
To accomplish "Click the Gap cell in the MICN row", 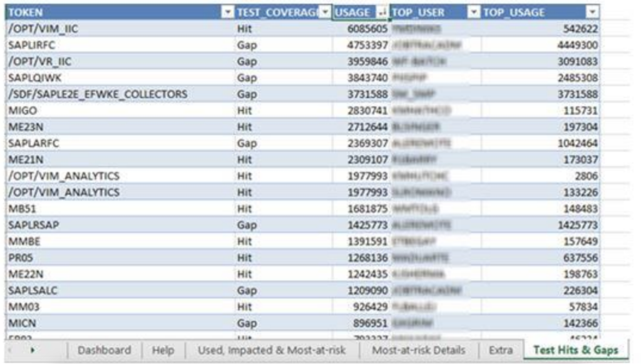I will pos(284,323).
